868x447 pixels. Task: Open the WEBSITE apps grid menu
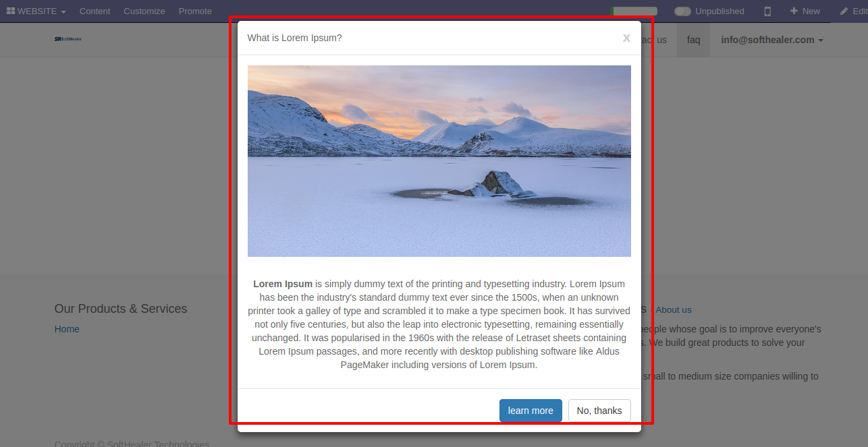(36, 11)
